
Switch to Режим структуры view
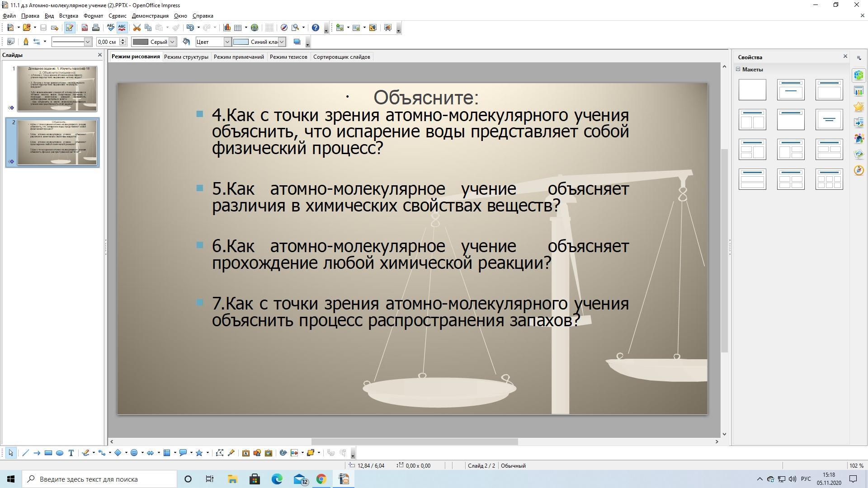point(186,57)
